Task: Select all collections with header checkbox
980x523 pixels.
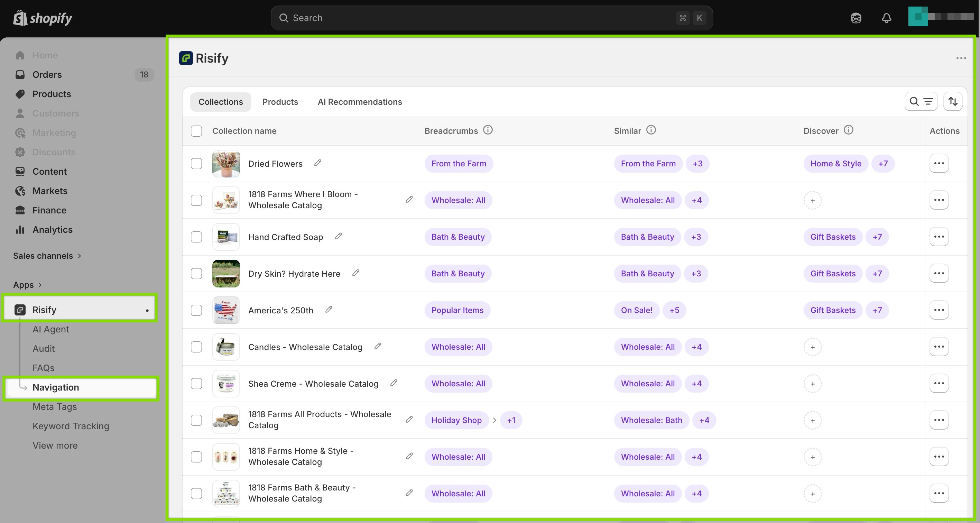Action: (x=196, y=131)
